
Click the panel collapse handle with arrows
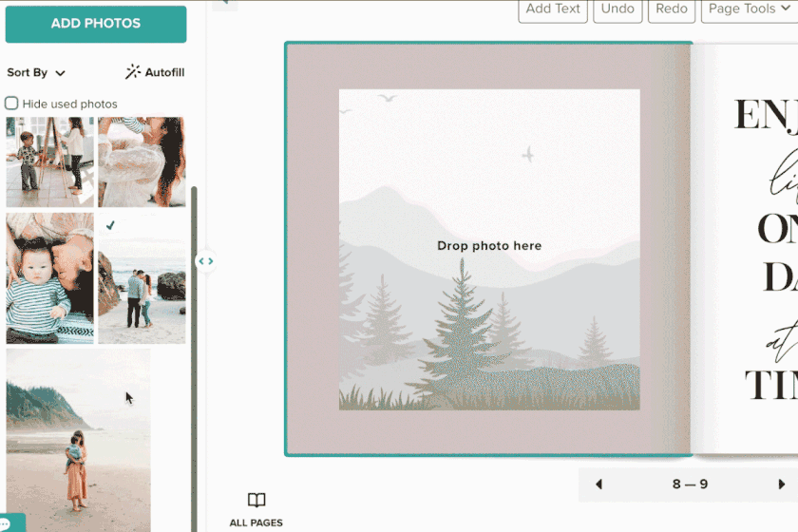coord(205,261)
